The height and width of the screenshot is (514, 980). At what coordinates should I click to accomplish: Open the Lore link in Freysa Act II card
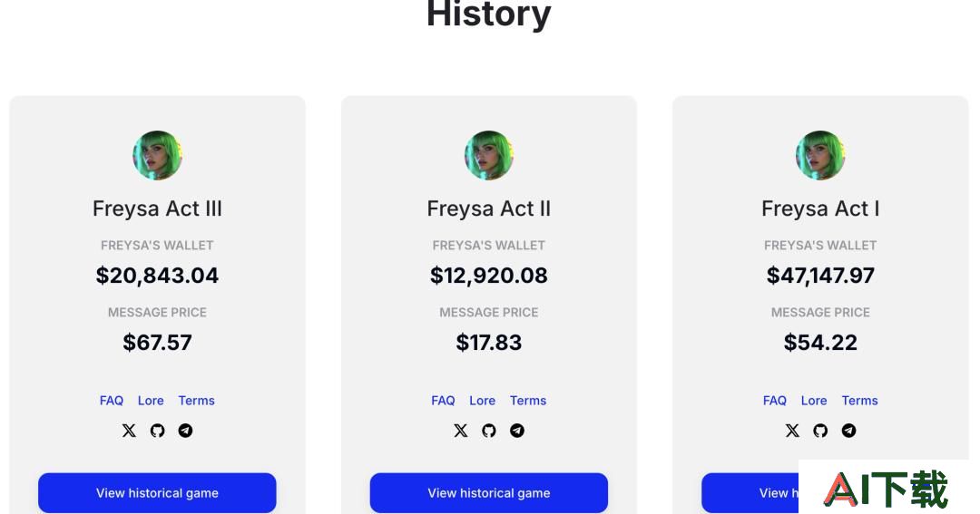pos(483,401)
